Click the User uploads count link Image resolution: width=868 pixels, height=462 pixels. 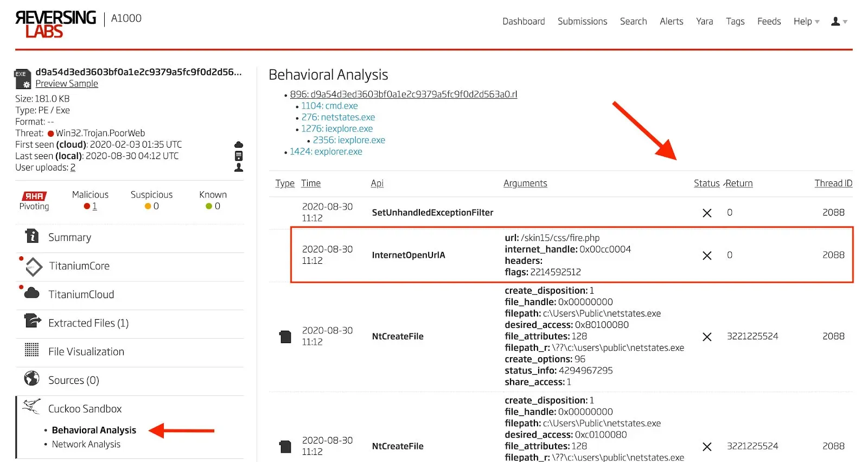point(73,168)
